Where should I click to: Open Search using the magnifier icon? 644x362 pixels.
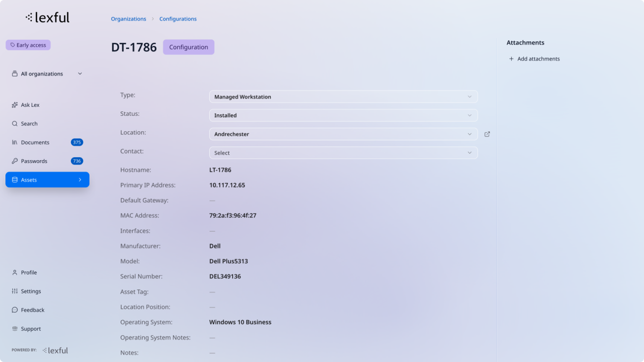tap(15, 123)
